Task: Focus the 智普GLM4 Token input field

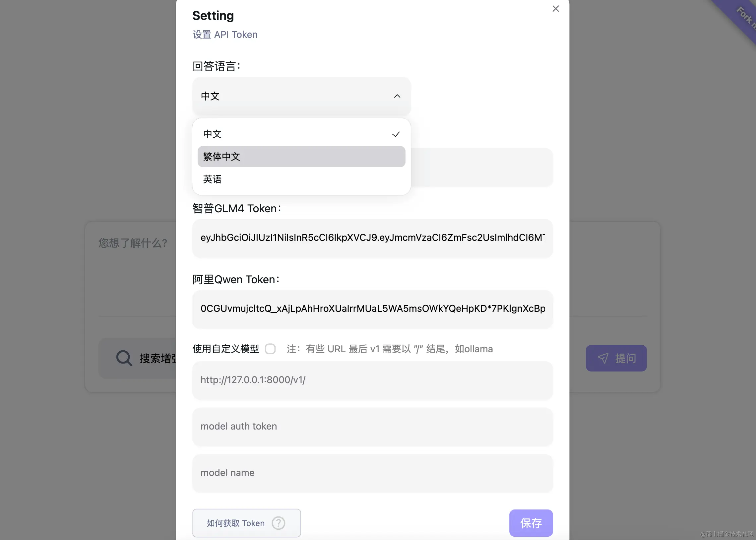Action: [372, 238]
